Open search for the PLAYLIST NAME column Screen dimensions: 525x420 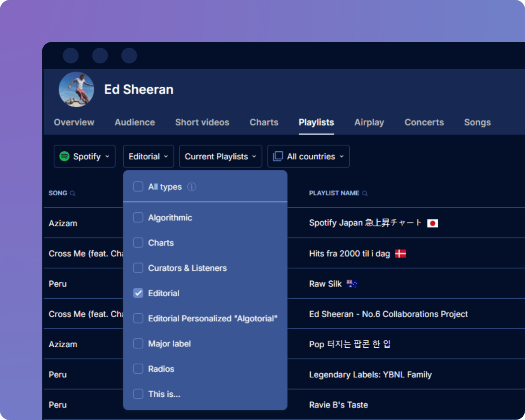pyautogui.click(x=364, y=193)
